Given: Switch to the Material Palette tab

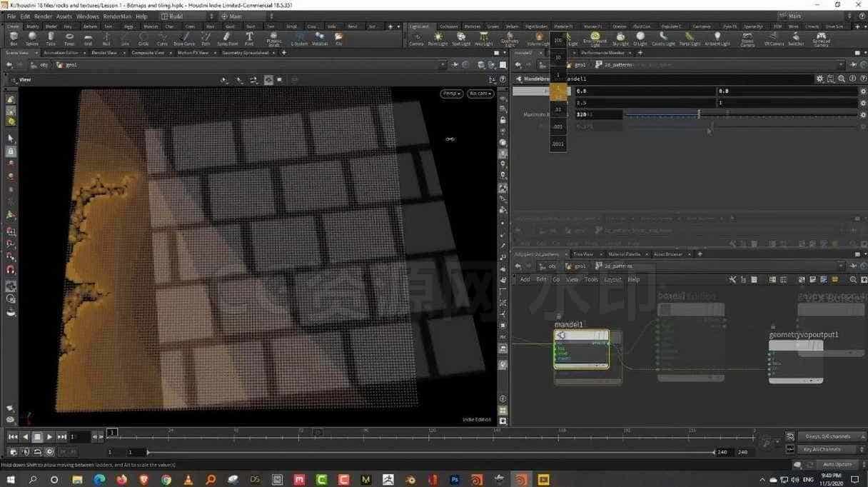Looking at the screenshot, I should point(624,254).
